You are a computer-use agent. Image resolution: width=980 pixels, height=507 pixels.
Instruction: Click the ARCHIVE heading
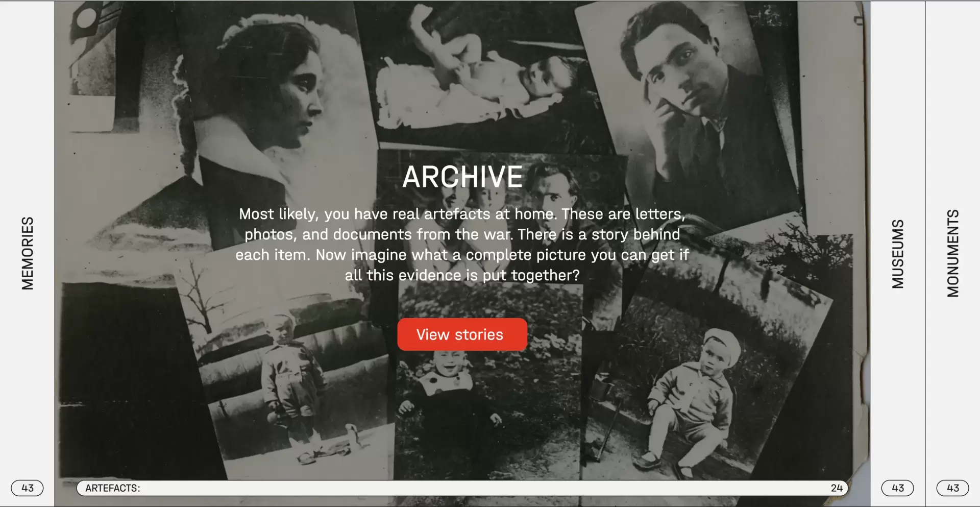point(462,177)
